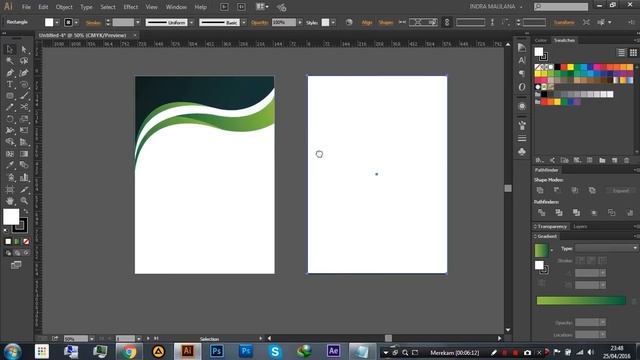
Task: Open the Basic brush definition dropdown
Action: point(244,22)
